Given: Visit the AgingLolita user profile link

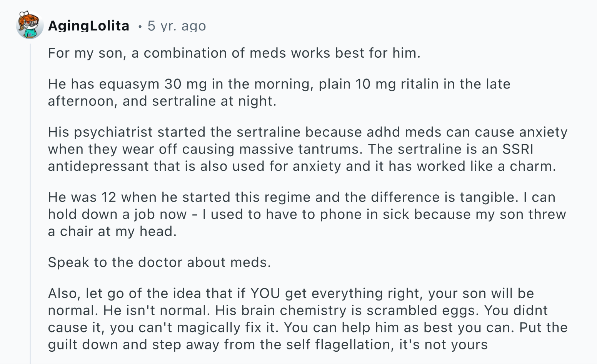Looking at the screenshot, I should [x=88, y=26].
